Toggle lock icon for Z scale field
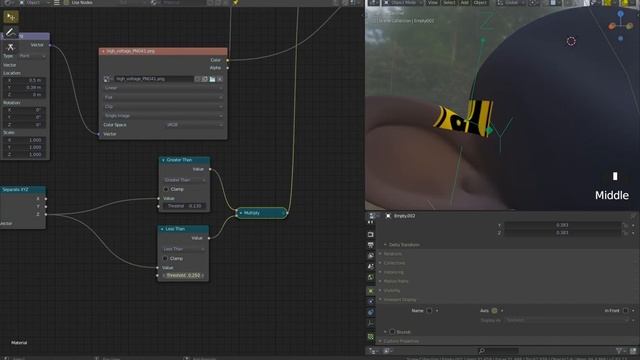The image size is (640, 360). (x=625, y=233)
